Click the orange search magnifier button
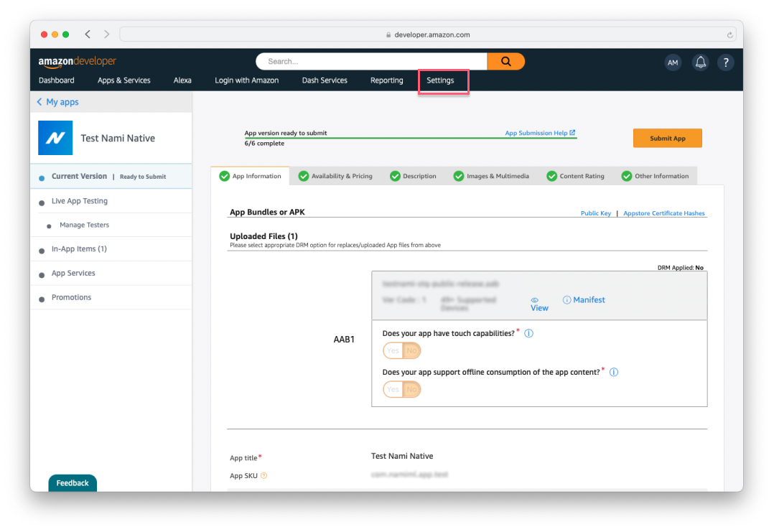Screen dimensions: 774x532 click(505, 61)
